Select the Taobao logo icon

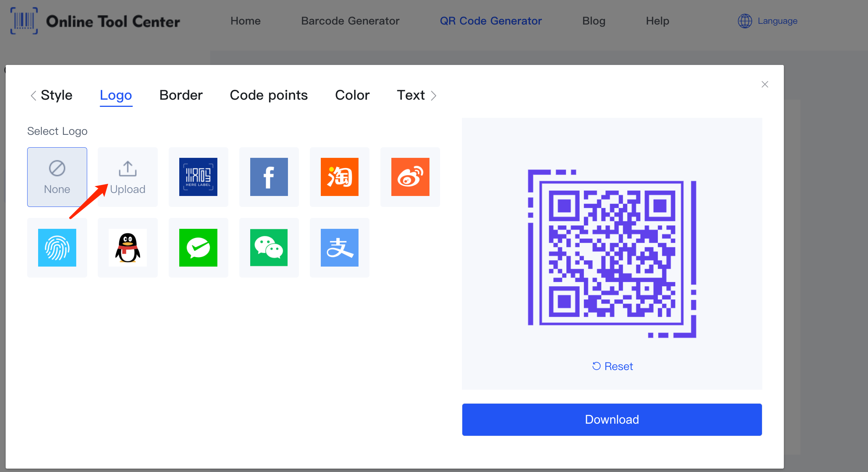(x=339, y=177)
